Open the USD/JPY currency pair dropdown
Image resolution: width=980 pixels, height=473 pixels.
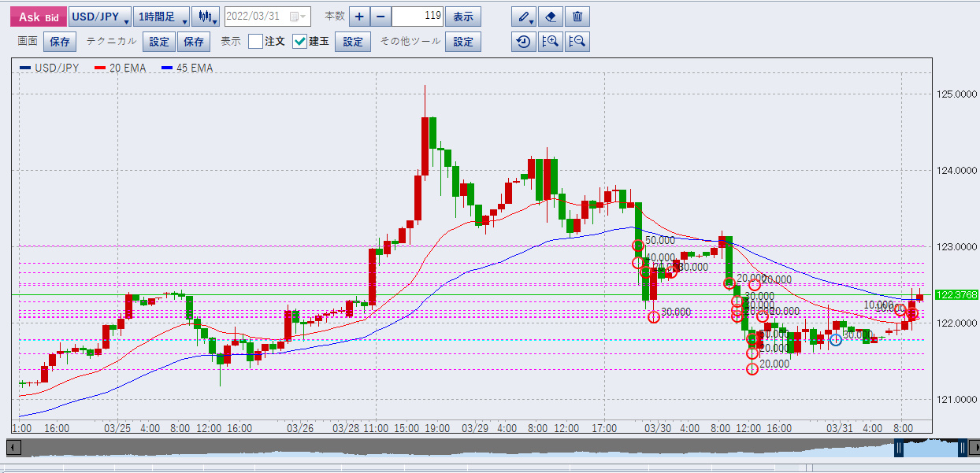pos(98,17)
